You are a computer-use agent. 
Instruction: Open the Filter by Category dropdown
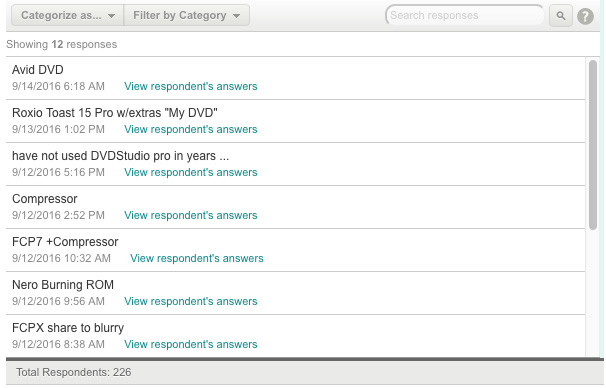pyautogui.click(x=187, y=15)
